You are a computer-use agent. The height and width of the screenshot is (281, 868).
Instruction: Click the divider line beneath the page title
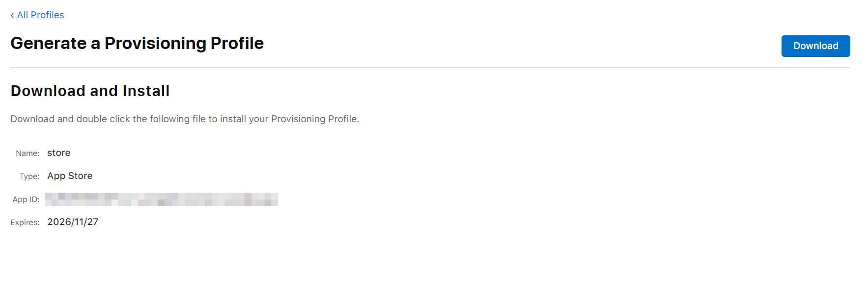click(x=430, y=67)
